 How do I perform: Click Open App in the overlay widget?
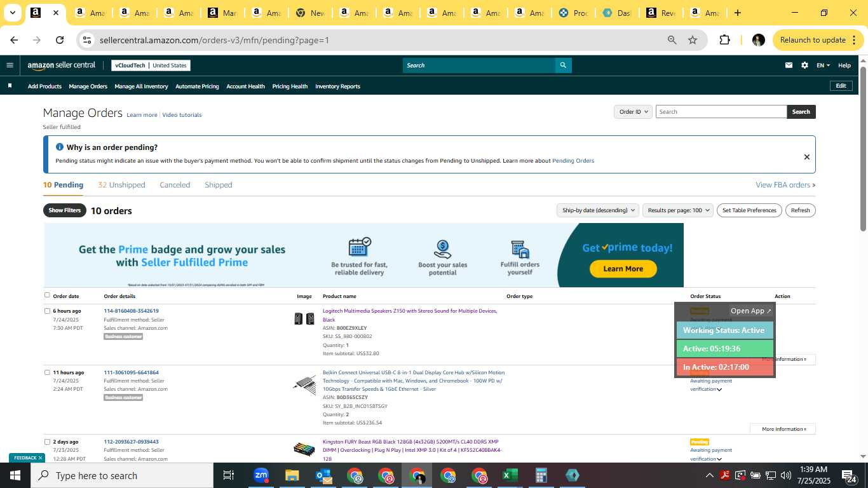750,311
